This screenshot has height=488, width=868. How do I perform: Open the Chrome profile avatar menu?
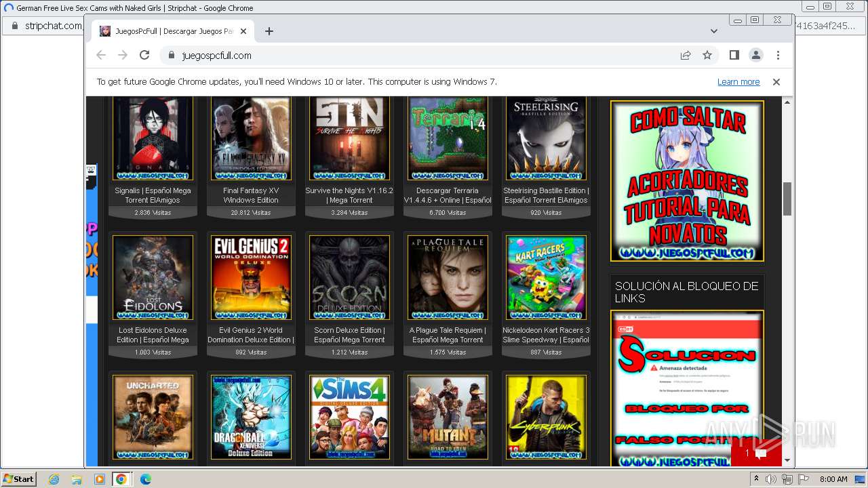pyautogui.click(x=756, y=55)
